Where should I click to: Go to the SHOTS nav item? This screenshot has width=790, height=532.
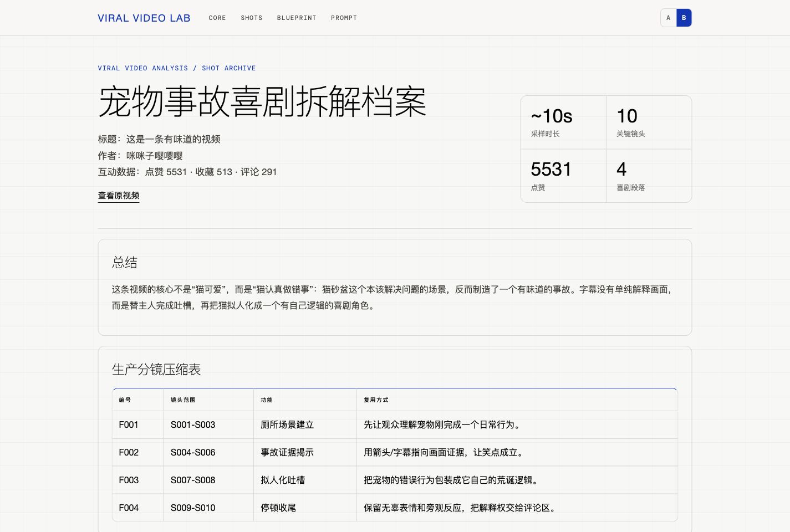pyautogui.click(x=252, y=18)
